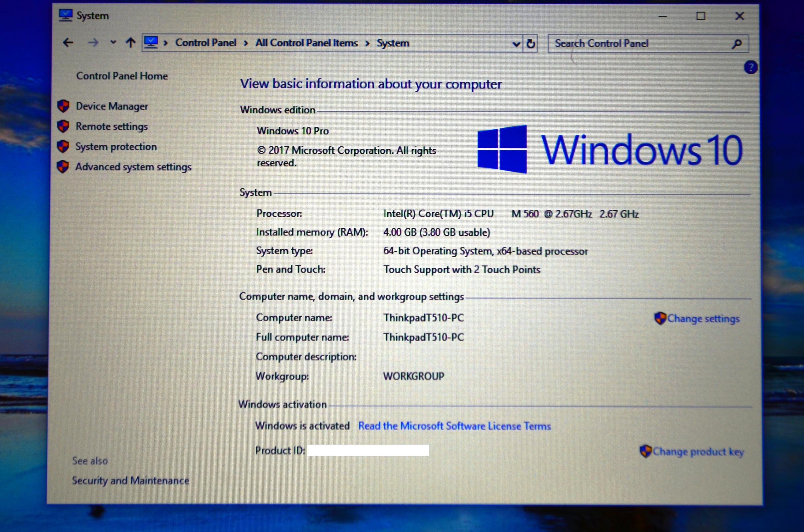This screenshot has height=532, width=804.
Task: Select All Control Panel Items breadcrumb
Action: point(307,43)
